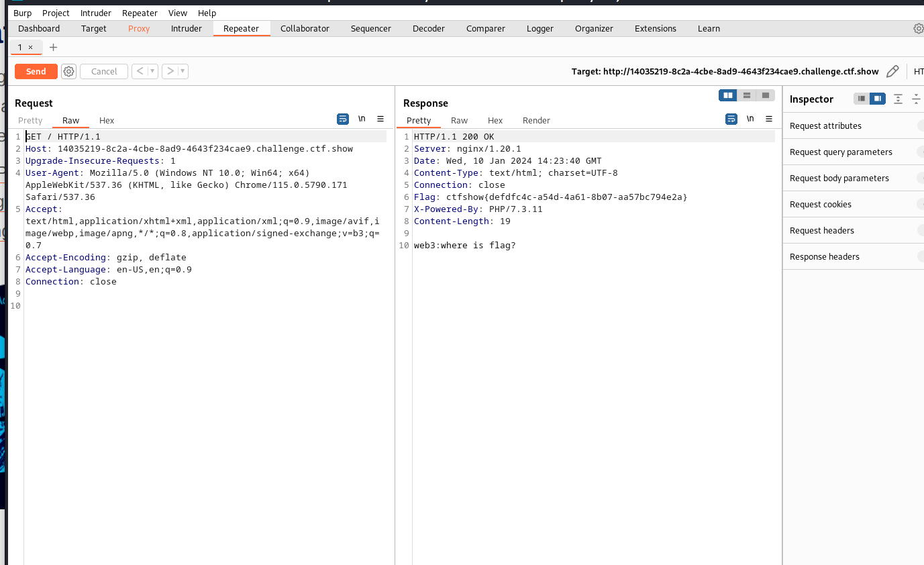Toggle non-printable characters in Request panel
The image size is (924, 565).
tap(362, 119)
